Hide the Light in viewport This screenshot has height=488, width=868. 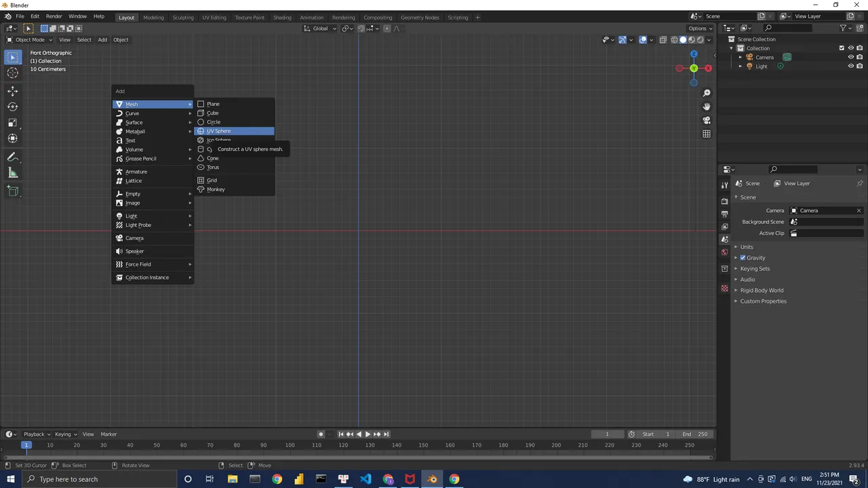coord(851,66)
